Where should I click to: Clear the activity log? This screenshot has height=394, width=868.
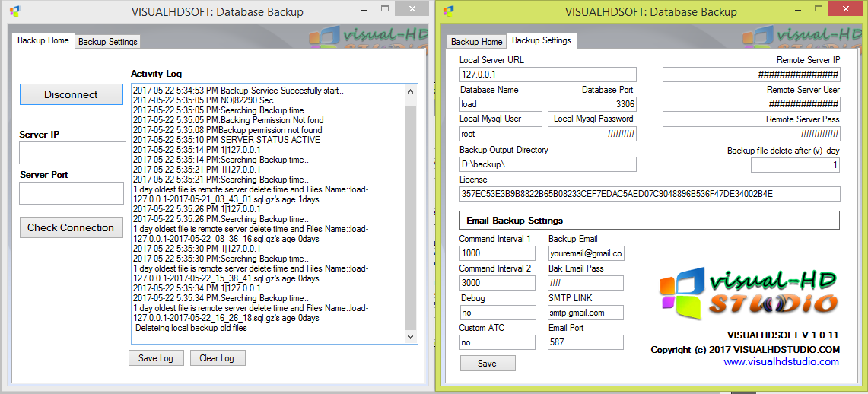[218, 358]
